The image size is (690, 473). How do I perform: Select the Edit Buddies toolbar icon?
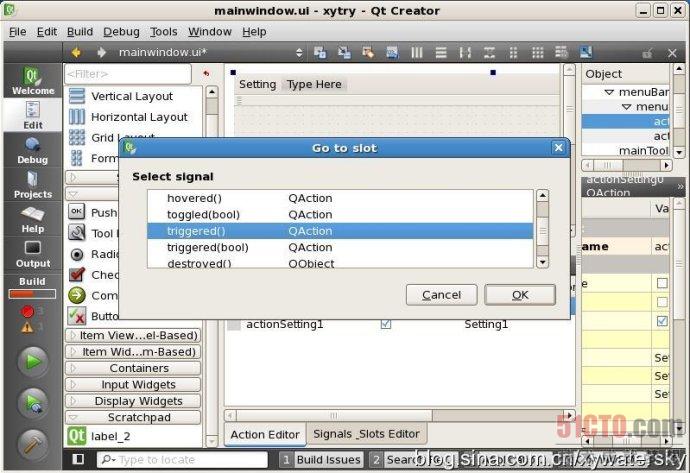tap(368, 53)
